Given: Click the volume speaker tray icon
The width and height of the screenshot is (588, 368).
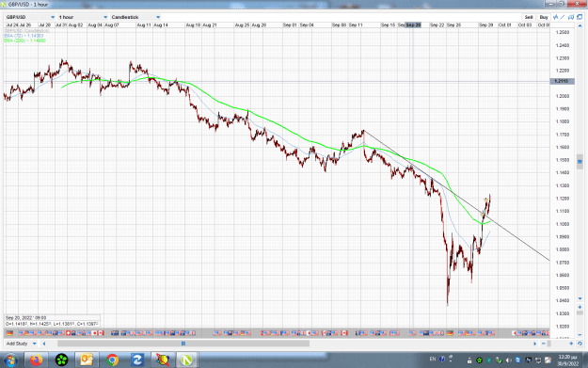Looking at the screenshot, I should (x=508, y=360).
